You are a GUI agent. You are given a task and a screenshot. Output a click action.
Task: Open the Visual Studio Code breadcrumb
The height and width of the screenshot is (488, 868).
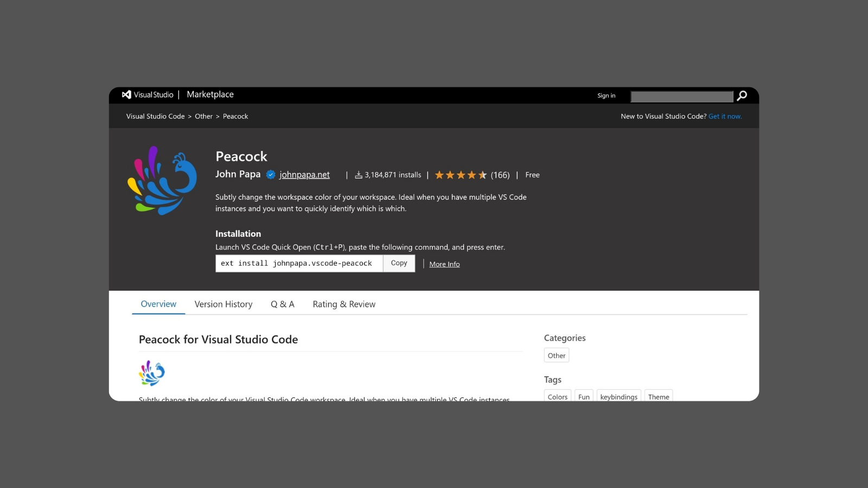point(156,116)
